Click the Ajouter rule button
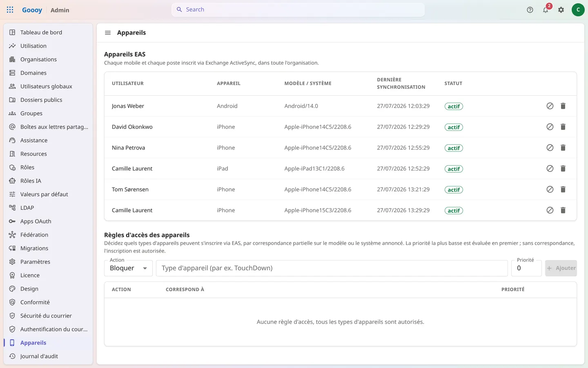Viewport: 588px width, 368px height. (561, 268)
